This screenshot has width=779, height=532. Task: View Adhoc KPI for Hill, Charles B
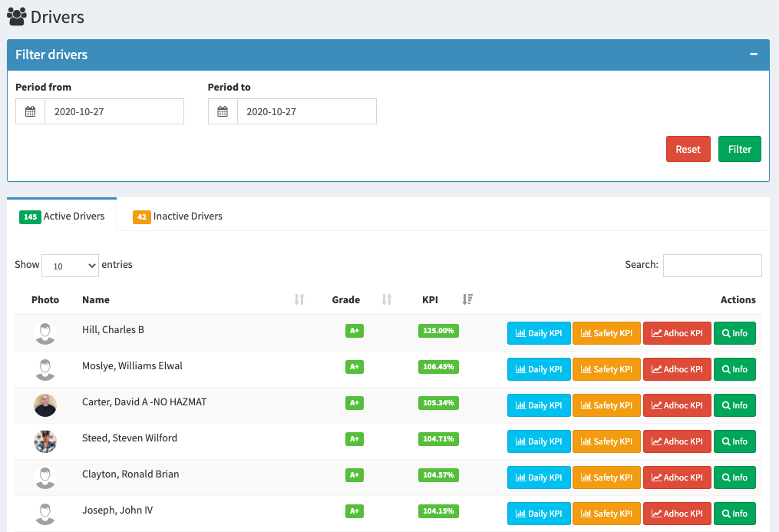(x=677, y=333)
